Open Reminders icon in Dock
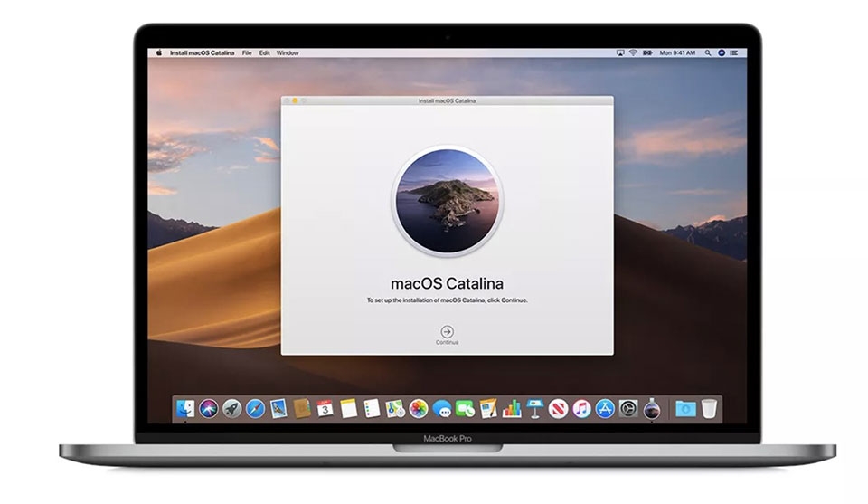 372,409
